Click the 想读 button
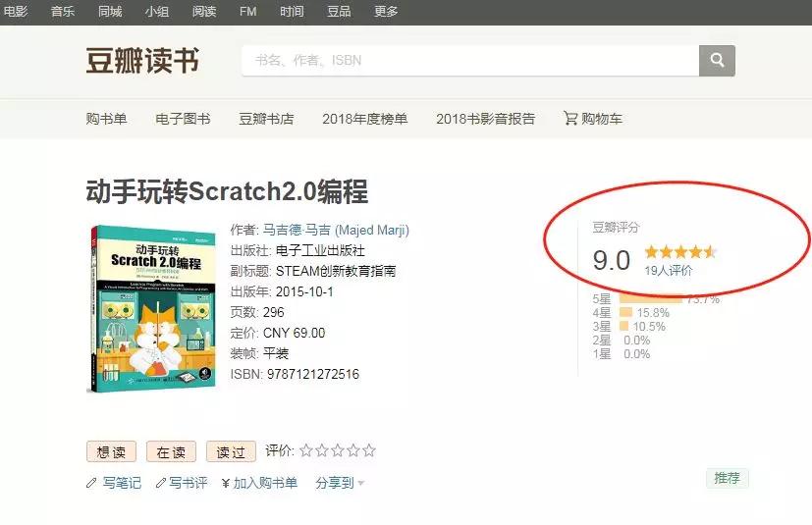 111,452
